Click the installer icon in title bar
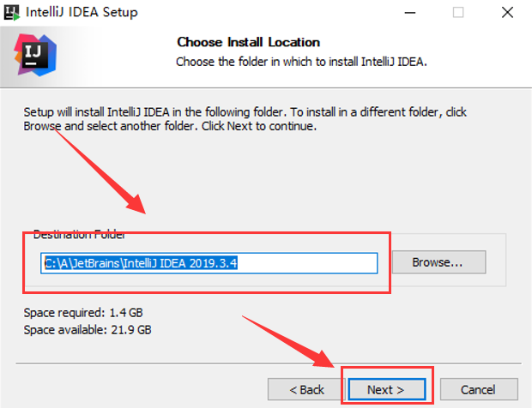 (11, 13)
